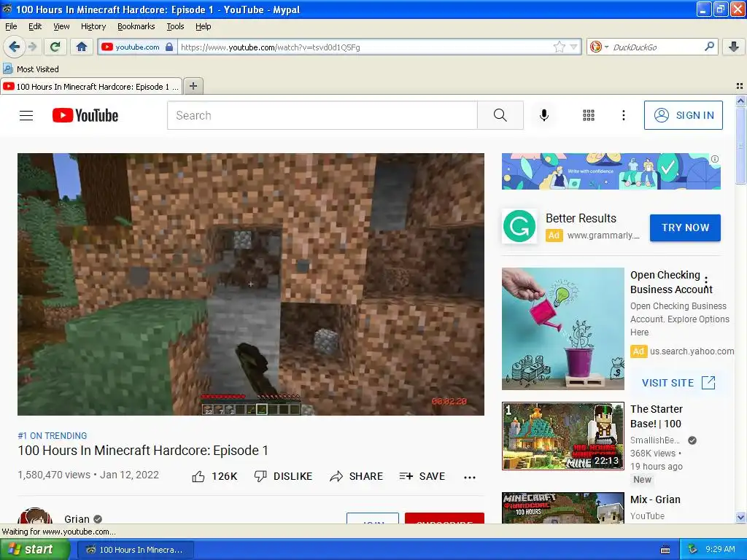Click the SIGN IN button

(x=683, y=115)
